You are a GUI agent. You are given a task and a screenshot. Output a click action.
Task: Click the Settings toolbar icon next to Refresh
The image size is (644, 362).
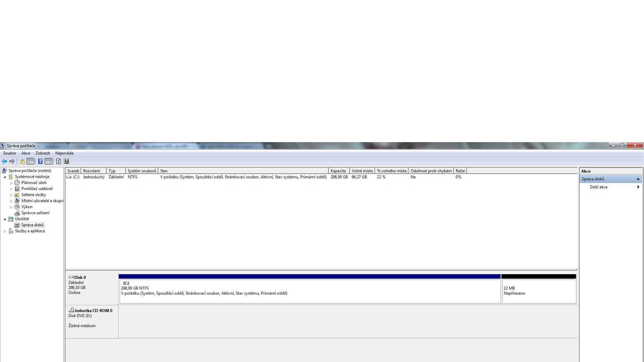point(66,161)
